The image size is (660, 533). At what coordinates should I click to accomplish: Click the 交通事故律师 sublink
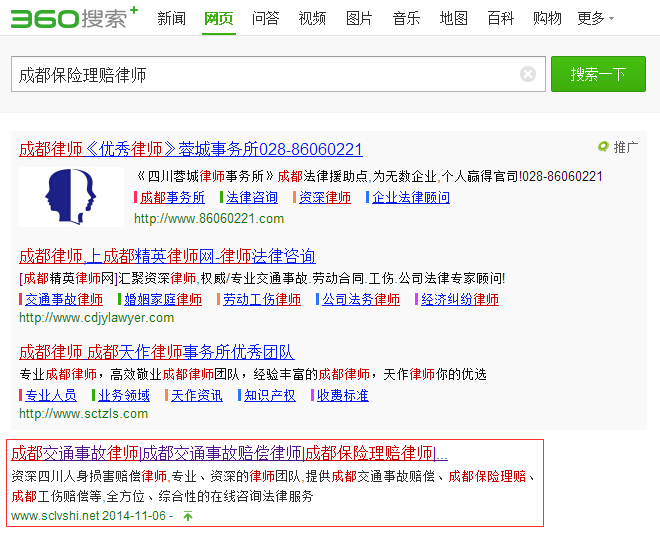tap(64, 299)
